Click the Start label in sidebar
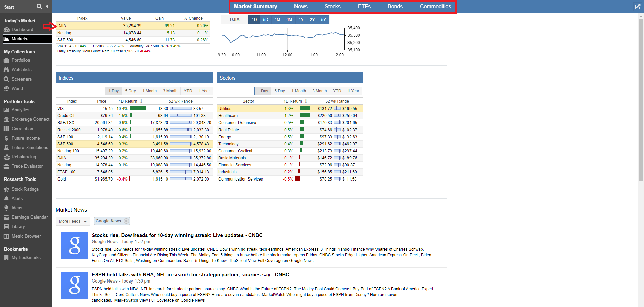Image resolution: width=644 pixels, height=307 pixels. [9, 7]
